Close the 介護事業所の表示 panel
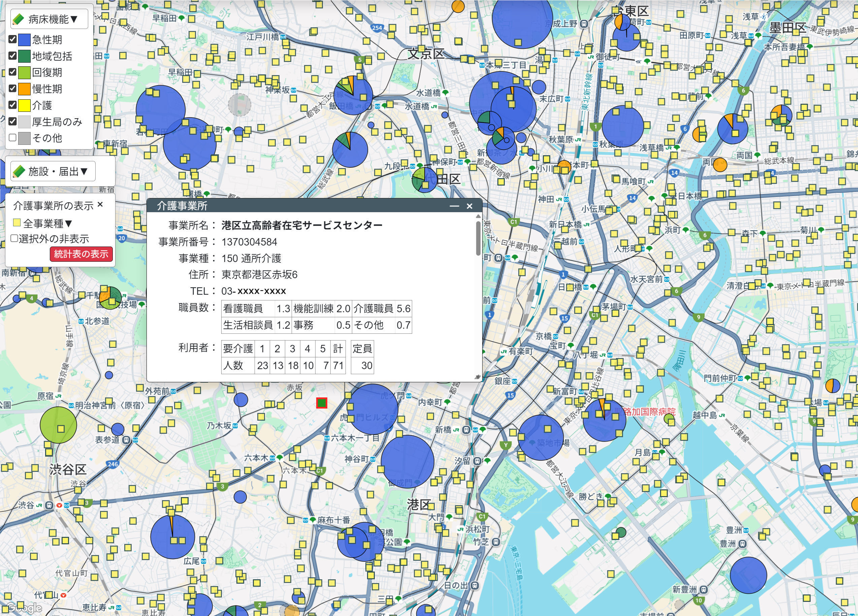 (x=100, y=205)
